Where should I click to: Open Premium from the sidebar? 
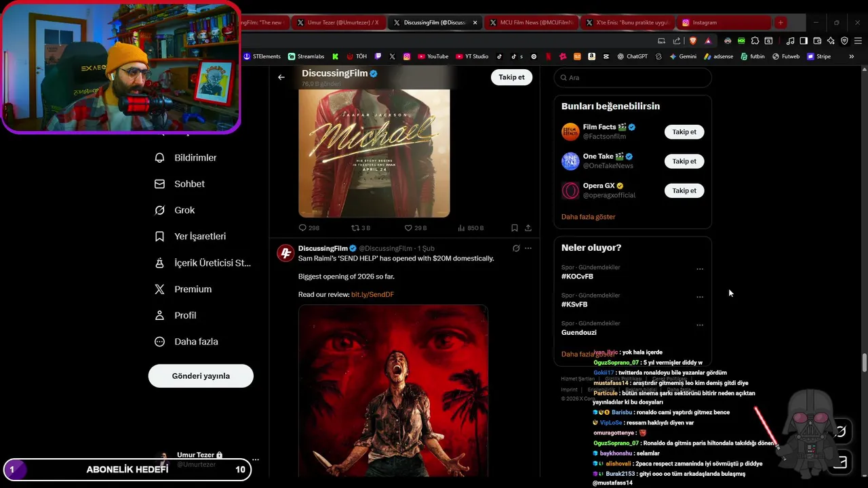point(183,289)
